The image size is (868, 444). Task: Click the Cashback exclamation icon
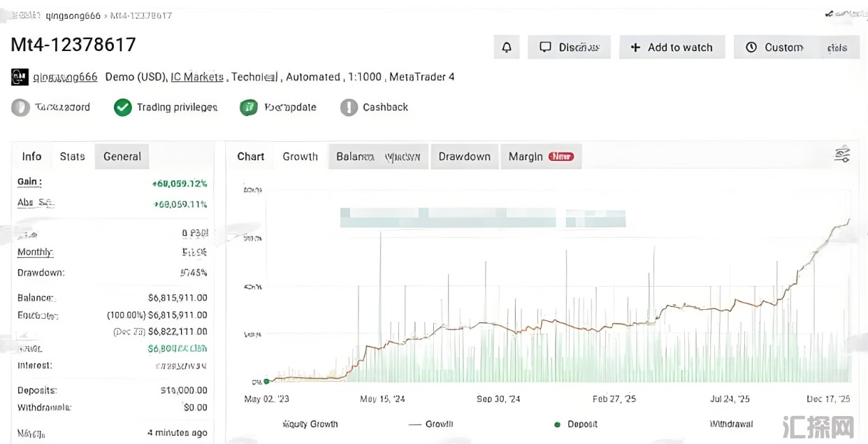[x=349, y=108]
